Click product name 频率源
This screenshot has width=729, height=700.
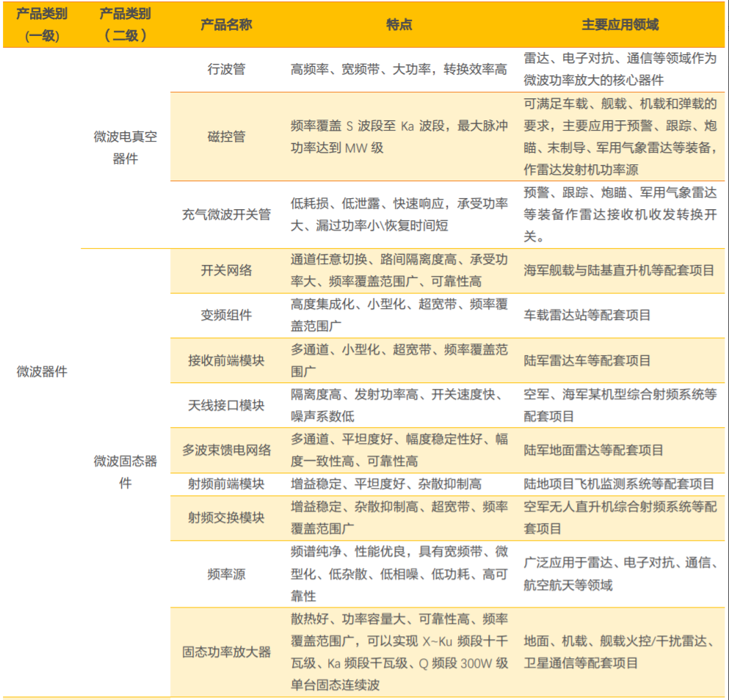[226, 574]
